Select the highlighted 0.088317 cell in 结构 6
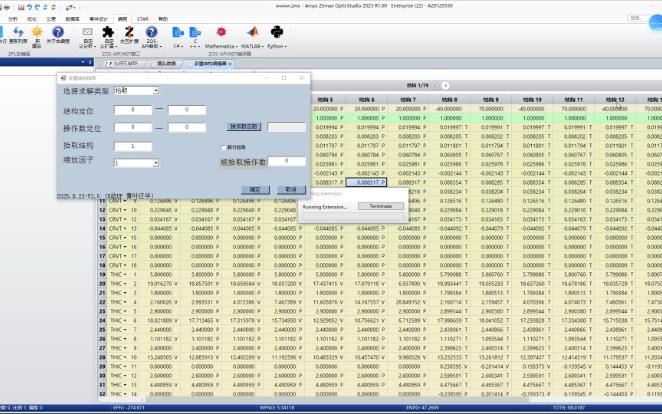Screen dimensions: 662x414 click(366, 182)
